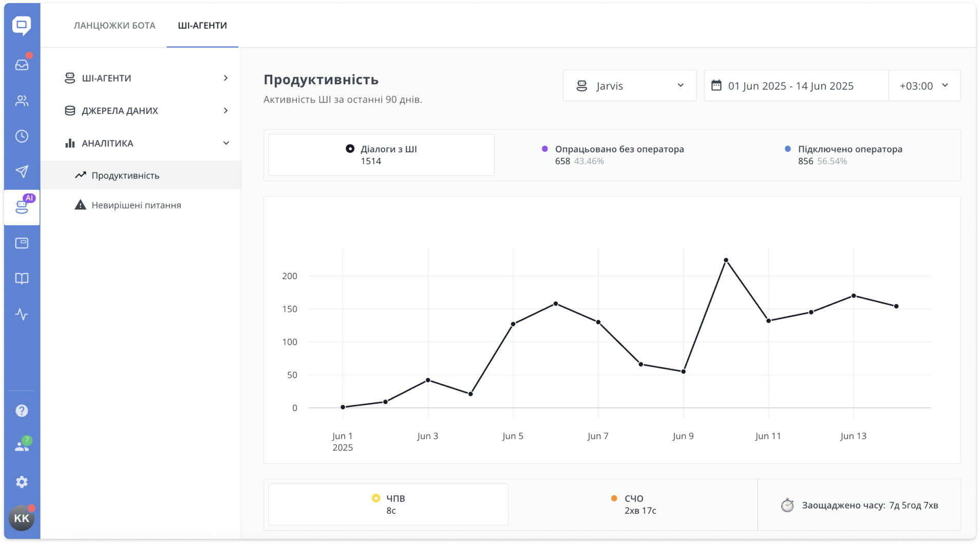Screen dimensions: 980x544
Task: Open the inbox icon in sidebar
Action: point(22,65)
